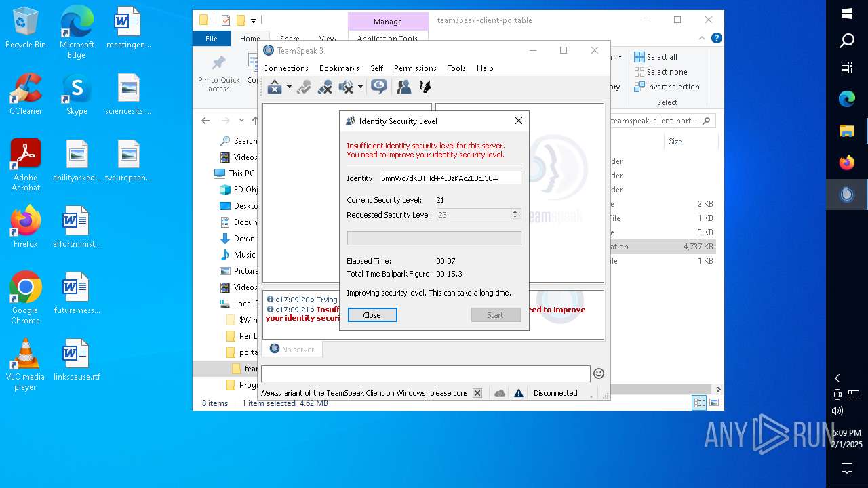This screenshot has height=488, width=868.
Task: Select This PC in navigation pane
Action: (x=235, y=174)
